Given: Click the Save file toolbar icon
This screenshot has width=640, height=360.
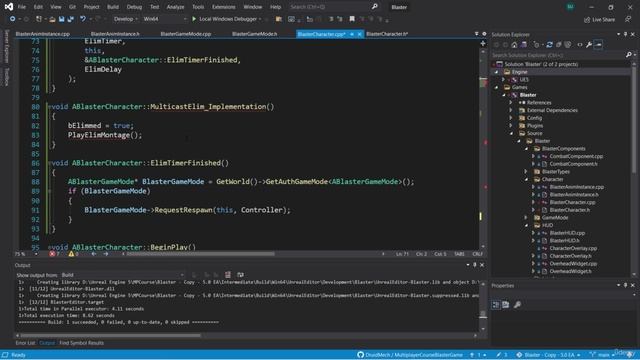Looking at the screenshot, I should coord(62,19).
